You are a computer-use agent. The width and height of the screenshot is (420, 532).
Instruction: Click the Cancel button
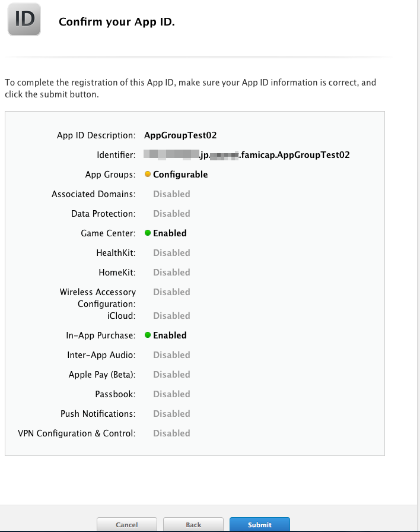[x=127, y=524]
